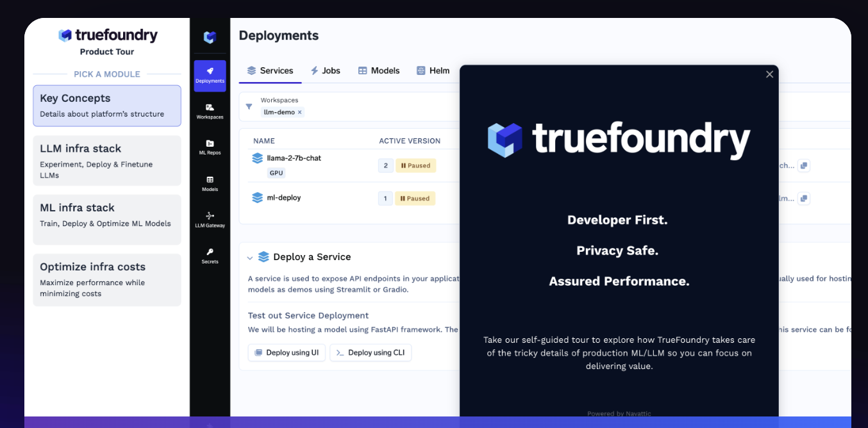Open the Helm tab
The image size is (868, 428).
pos(433,70)
